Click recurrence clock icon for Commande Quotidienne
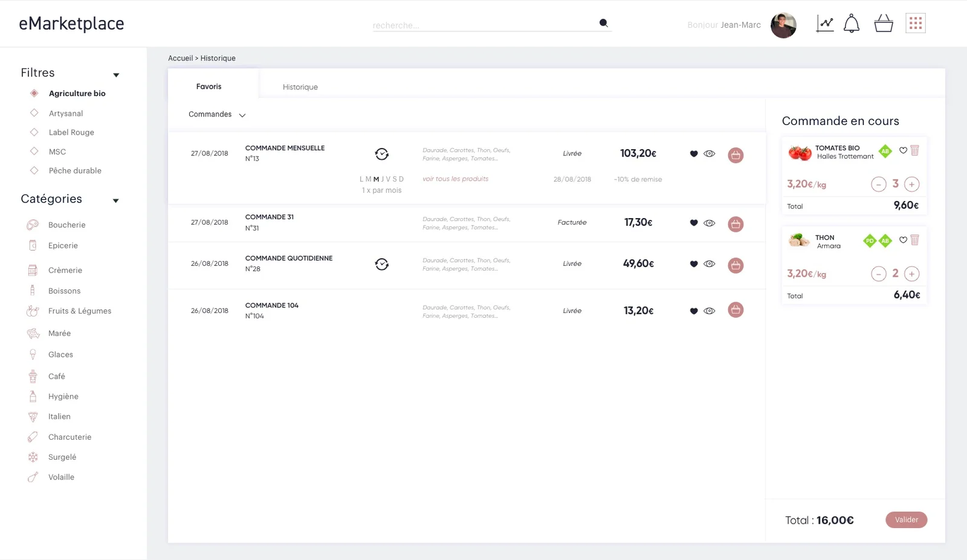967x560 pixels. pyautogui.click(x=381, y=264)
